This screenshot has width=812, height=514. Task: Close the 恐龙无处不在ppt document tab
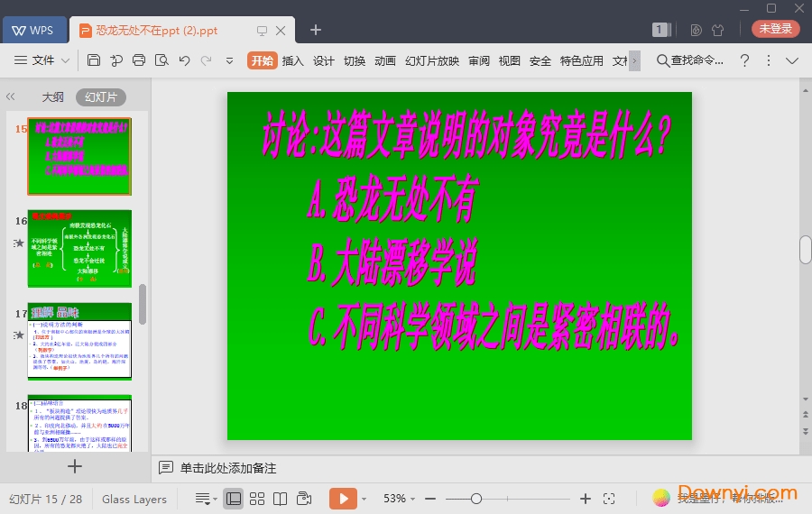[281, 31]
